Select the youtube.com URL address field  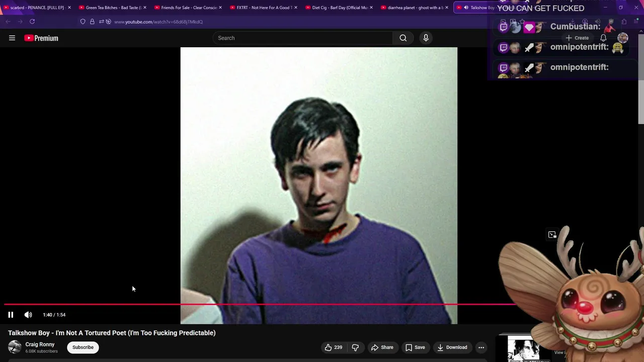tap(158, 22)
